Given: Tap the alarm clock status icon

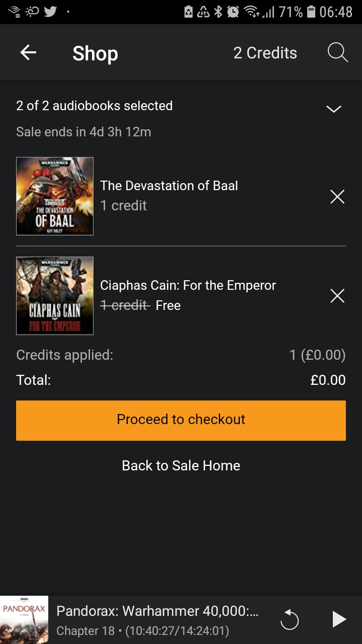Looking at the screenshot, I should click(x=233, y=12).
